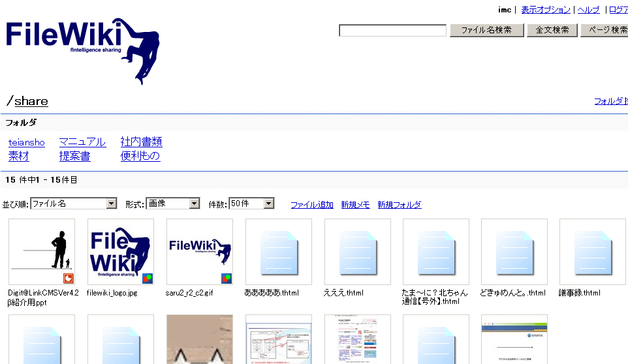Viewport: 628px width, 364px height.
Task: Open the 提案書 folder
Action: pos(75,156)
